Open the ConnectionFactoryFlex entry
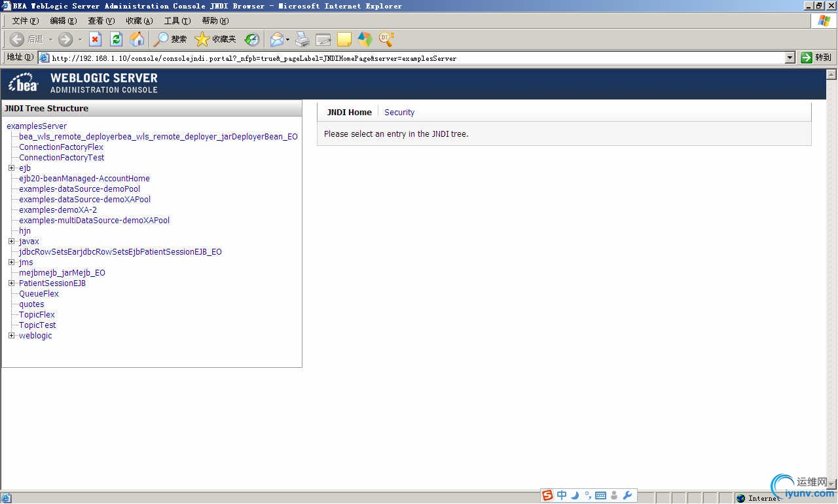This screenshot has height=504, width=838. (x=61, y=147)
